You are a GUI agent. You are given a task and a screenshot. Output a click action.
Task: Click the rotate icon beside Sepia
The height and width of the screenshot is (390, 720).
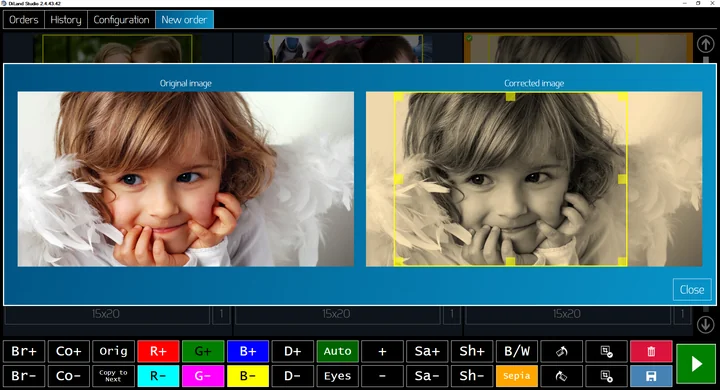pos(562,376)
